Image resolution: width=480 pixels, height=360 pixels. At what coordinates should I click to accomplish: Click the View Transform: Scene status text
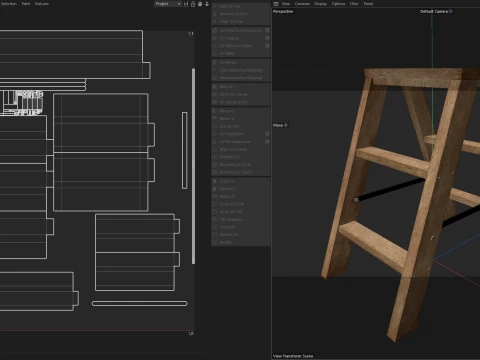pos(293,356)
